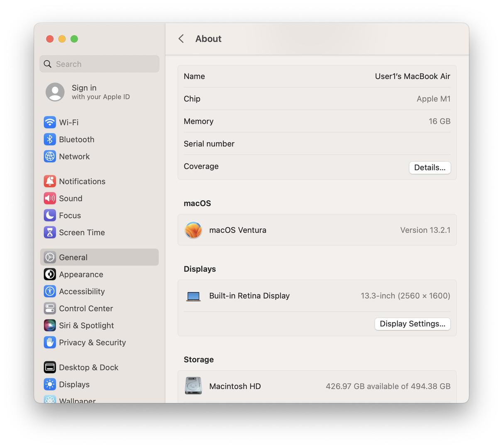
Task: Open Focus settings
Action: pyautogui.click(x=99, y=215)
